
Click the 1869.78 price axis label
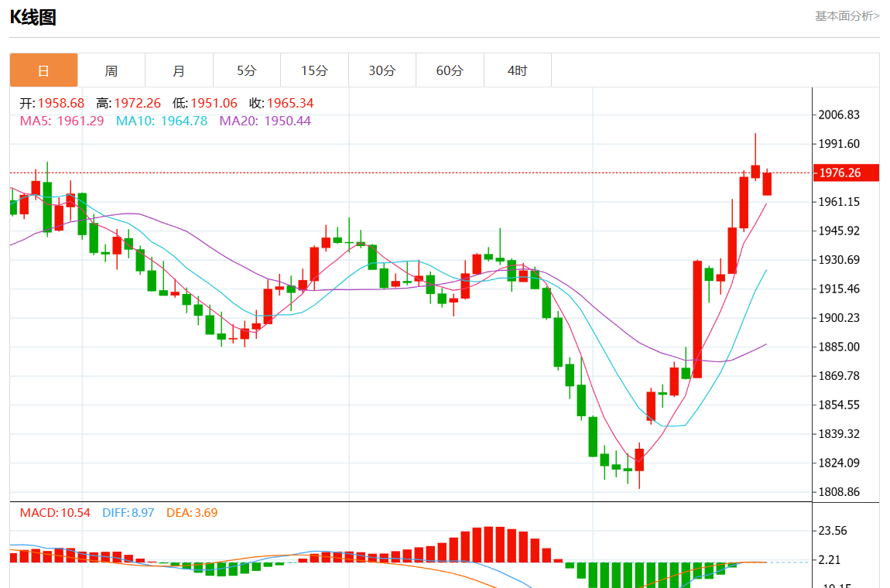(x=839, y=375)
